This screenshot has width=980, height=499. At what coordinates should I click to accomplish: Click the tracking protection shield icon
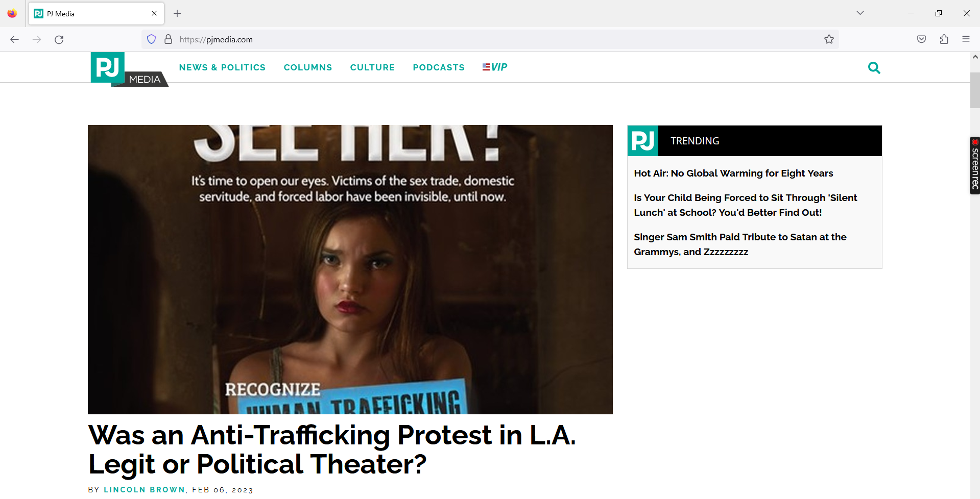(151, 39)
